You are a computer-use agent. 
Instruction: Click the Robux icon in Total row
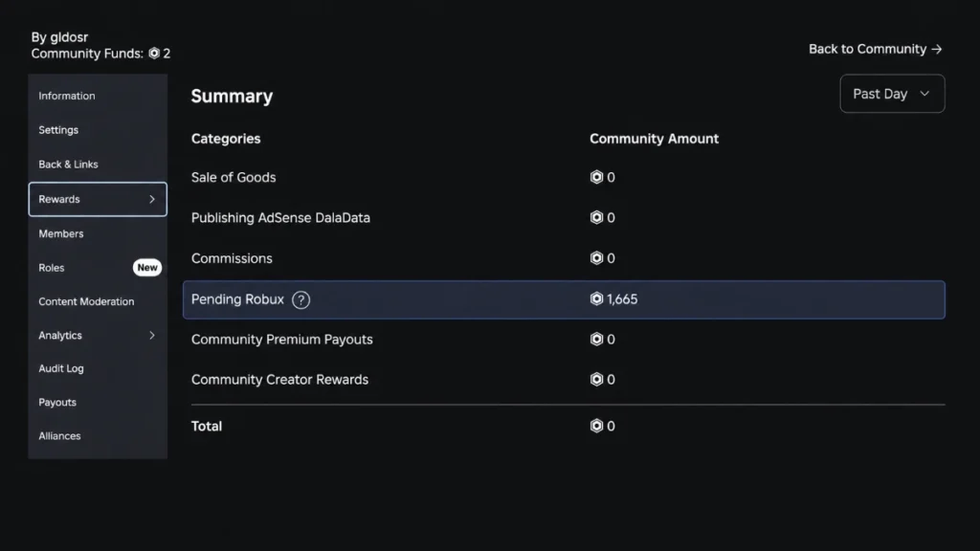point(596,426)
